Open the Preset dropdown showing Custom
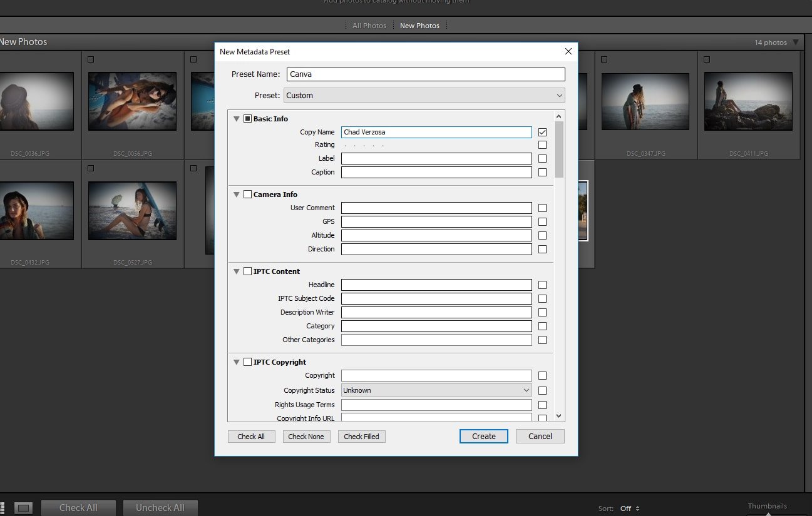812x516 pixels. coord(424,95)
